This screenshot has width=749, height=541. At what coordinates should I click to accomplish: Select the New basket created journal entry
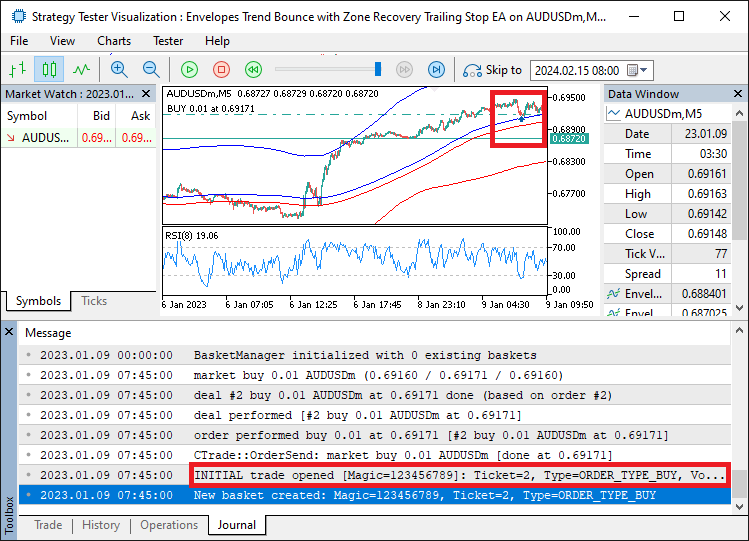click(374, 496)
